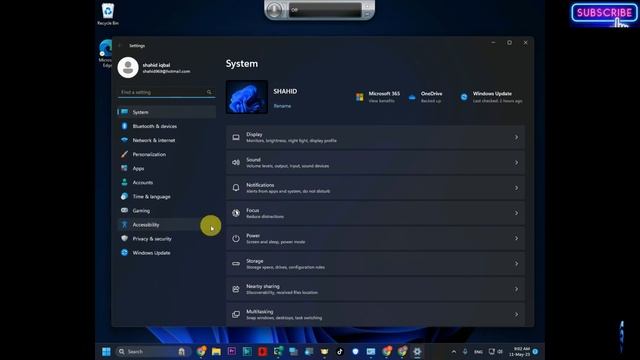
Task: Click the Storage drive icon
Action: (236, 264)
